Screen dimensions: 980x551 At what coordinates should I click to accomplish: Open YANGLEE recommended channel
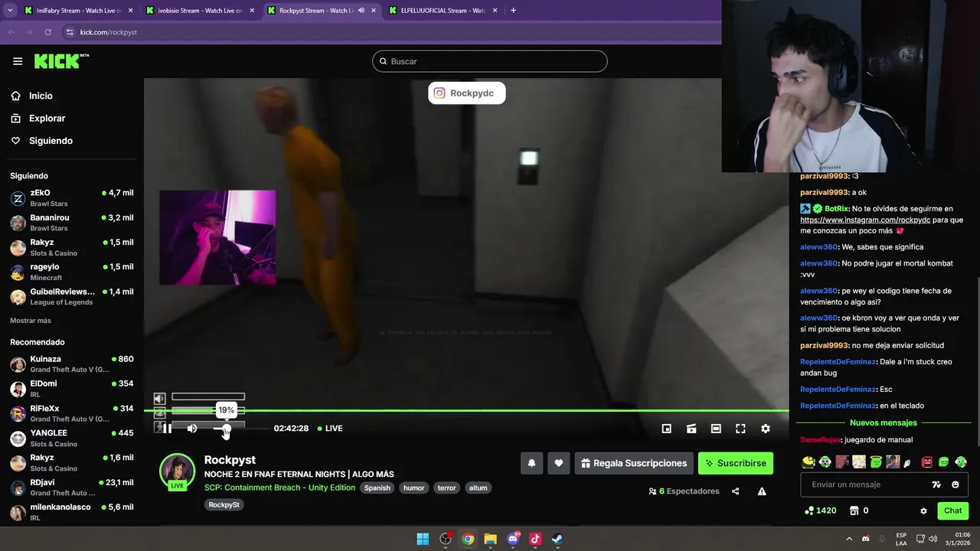tap(72, 438)
